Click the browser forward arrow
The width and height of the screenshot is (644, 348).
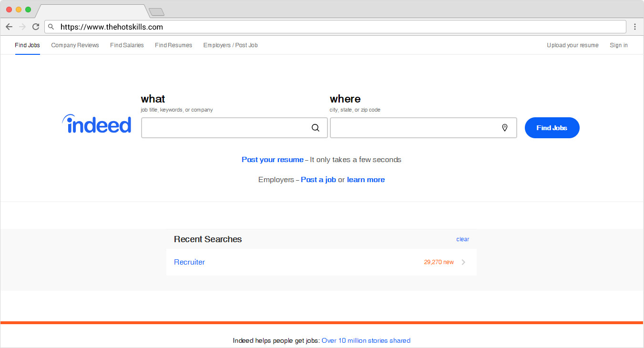point(22,27)
